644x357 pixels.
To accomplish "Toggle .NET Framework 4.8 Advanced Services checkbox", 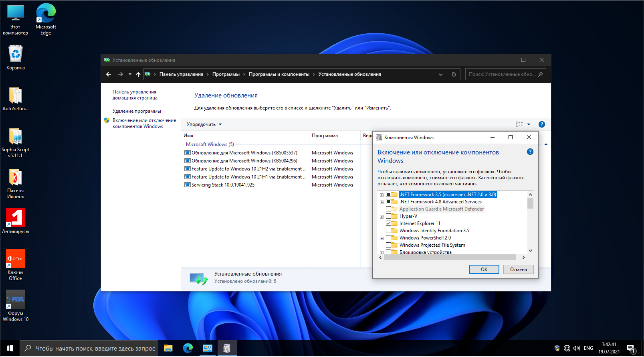I will (x=388, y=202).
